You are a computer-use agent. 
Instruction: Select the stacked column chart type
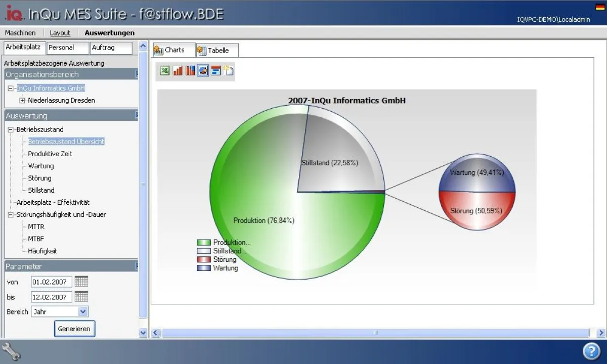[x=190, y=71]
